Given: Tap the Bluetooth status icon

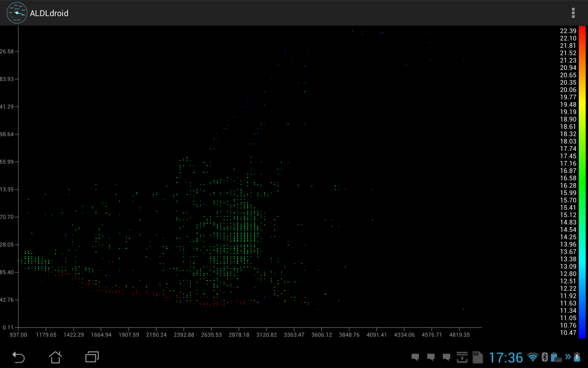Looking at the screenshot, I should (544, 357).
